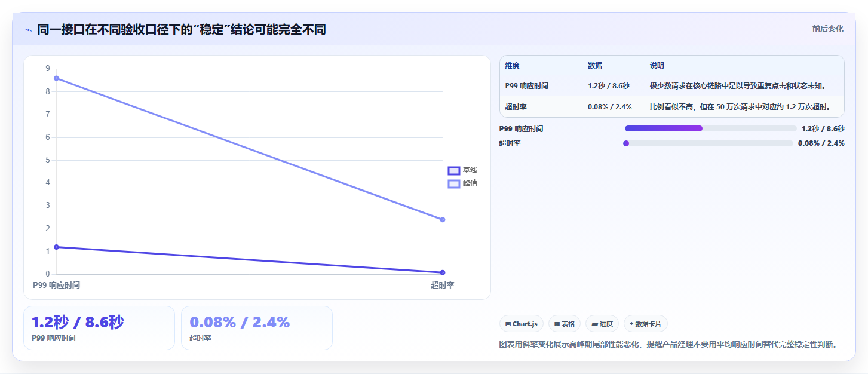Click the card title about 验收口径

(182, 29)
